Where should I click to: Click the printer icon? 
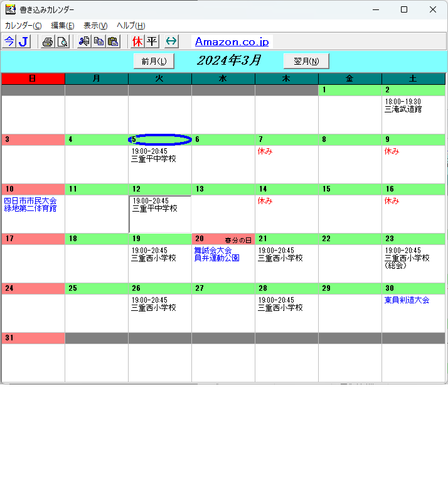pos(47,41)
